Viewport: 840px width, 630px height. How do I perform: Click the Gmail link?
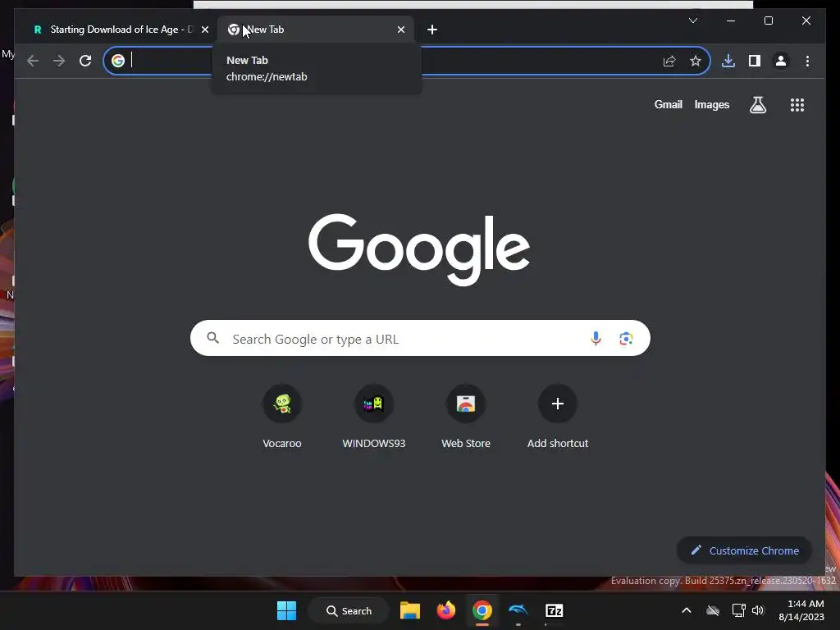point(668,104)
